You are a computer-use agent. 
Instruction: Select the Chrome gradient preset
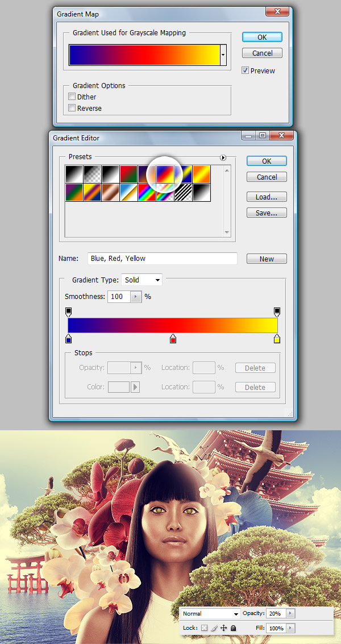click(x=128, y=192)
